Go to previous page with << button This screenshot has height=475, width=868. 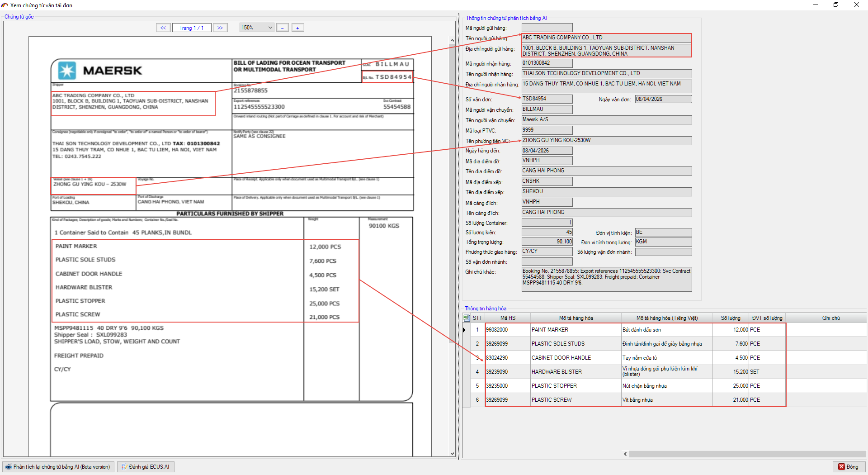pyautogui.click(x=163, y=28)
